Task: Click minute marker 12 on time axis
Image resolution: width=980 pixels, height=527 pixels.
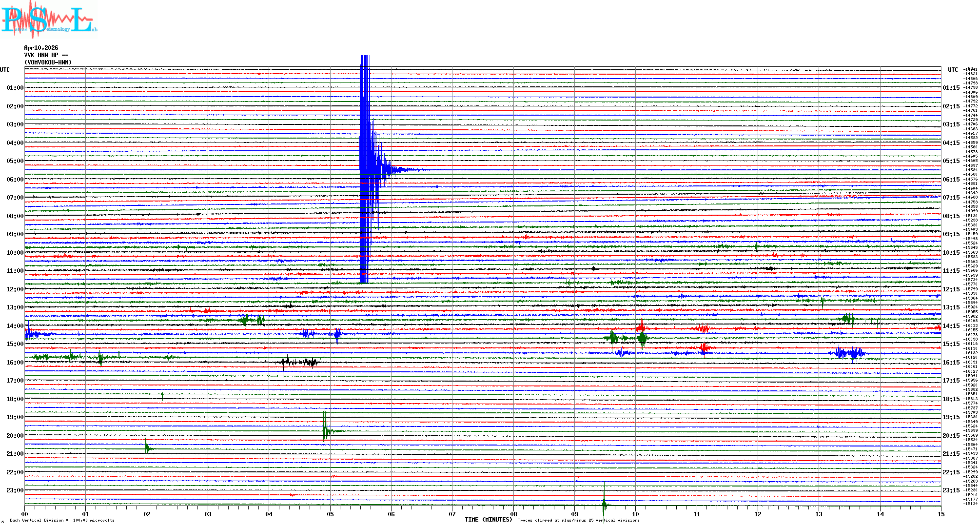Action: [758, 514]
